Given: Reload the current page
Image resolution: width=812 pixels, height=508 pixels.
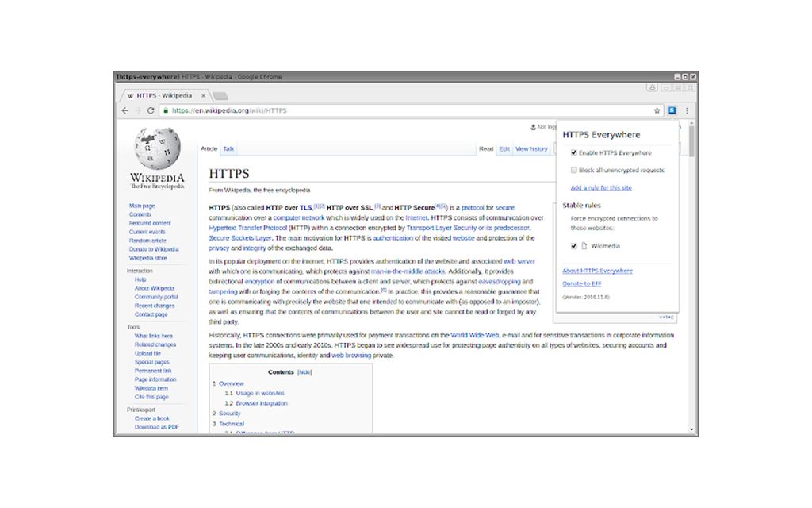Looking at the screenshot, I should [151, 110].
